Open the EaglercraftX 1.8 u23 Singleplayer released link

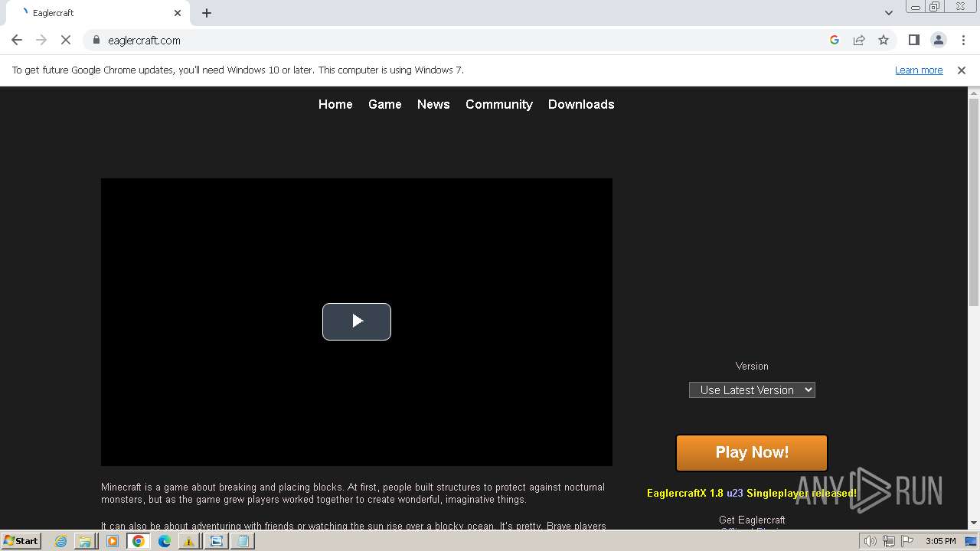pyautogui.click(x=752, y=493)
